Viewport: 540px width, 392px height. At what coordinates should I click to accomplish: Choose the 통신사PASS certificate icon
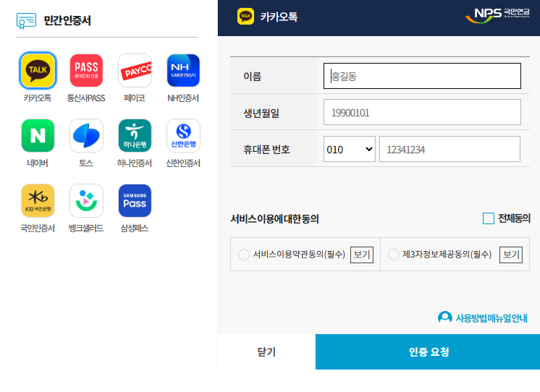(x=86, y=70)
